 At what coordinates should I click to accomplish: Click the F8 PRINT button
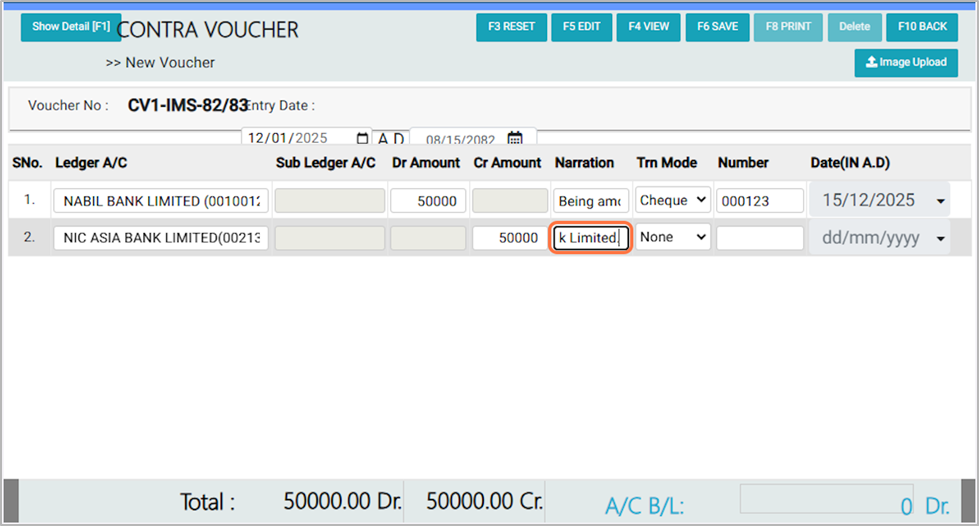(788, 27)
